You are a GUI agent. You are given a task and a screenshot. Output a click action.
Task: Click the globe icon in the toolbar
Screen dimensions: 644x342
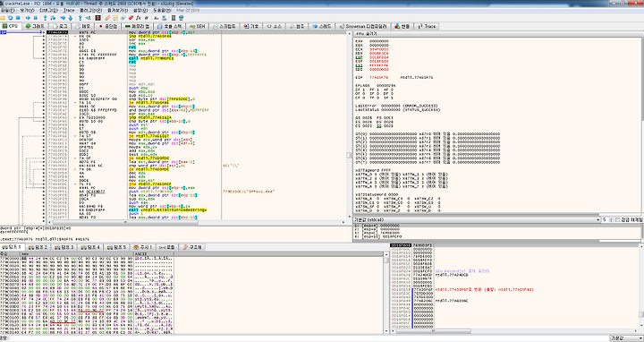pos(181,18)
